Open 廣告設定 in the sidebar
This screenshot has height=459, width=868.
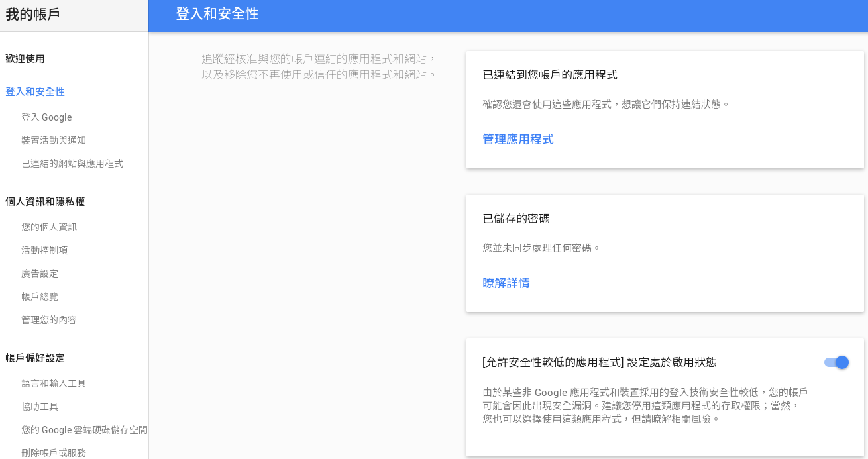click(40, 274)
